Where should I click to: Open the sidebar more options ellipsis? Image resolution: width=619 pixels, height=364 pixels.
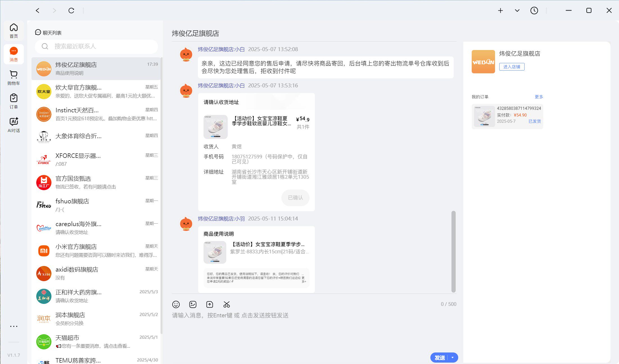(13, 326)
